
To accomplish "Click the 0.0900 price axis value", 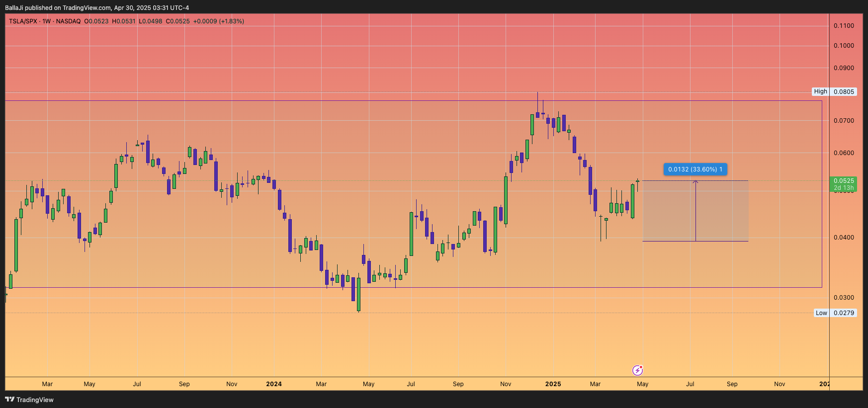I will 844,68.
